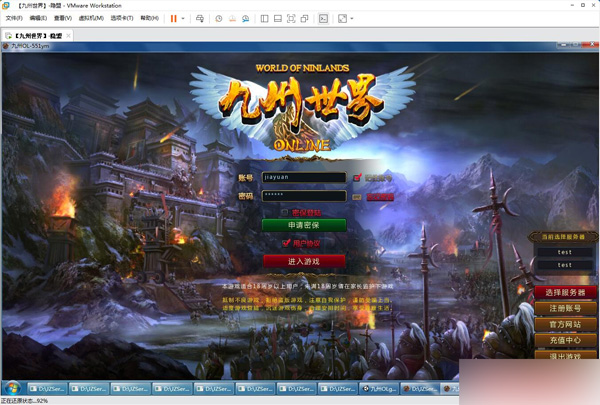Open the snapshot manager
Screen dimensions: 600x405
click(x=245, y=18)
